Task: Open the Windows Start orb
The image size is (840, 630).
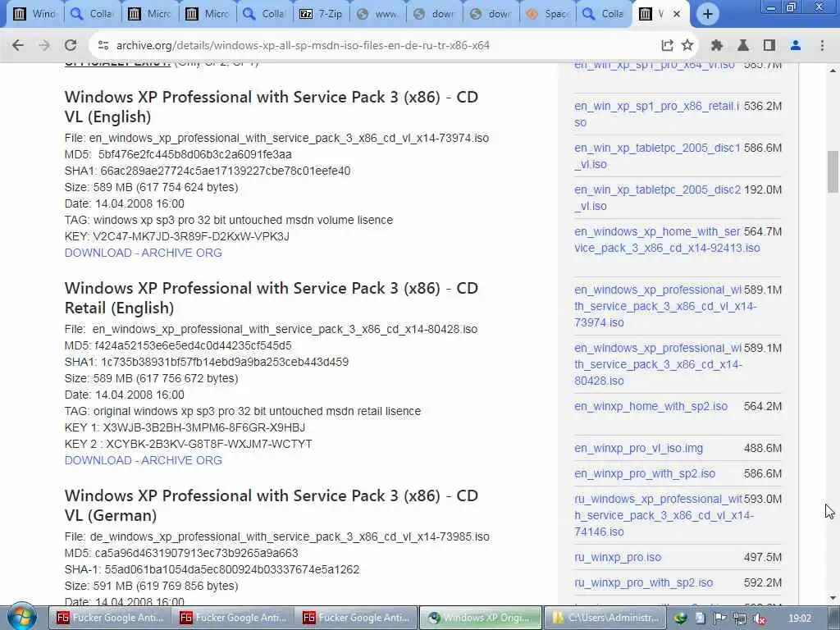Action: point(22,617)
